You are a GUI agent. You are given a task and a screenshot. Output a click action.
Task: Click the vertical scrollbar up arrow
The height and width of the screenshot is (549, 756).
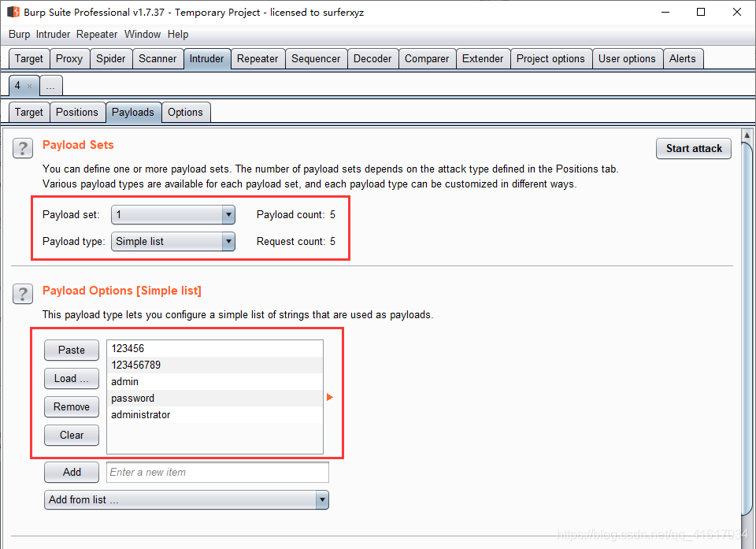point(747,135)
